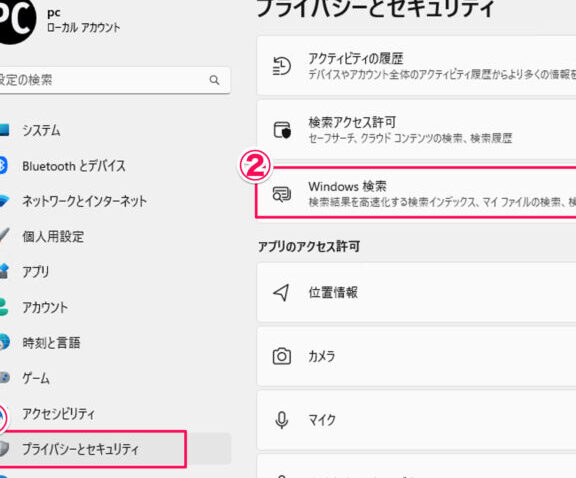Screen dimensions: 576x478
Task: Click the PC account avatar
Action: coord(17,21)
